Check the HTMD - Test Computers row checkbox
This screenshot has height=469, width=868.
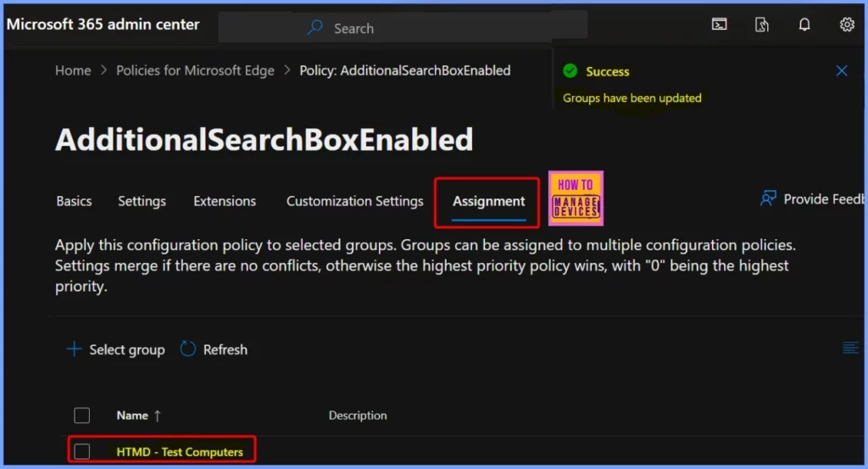[82, 451]
